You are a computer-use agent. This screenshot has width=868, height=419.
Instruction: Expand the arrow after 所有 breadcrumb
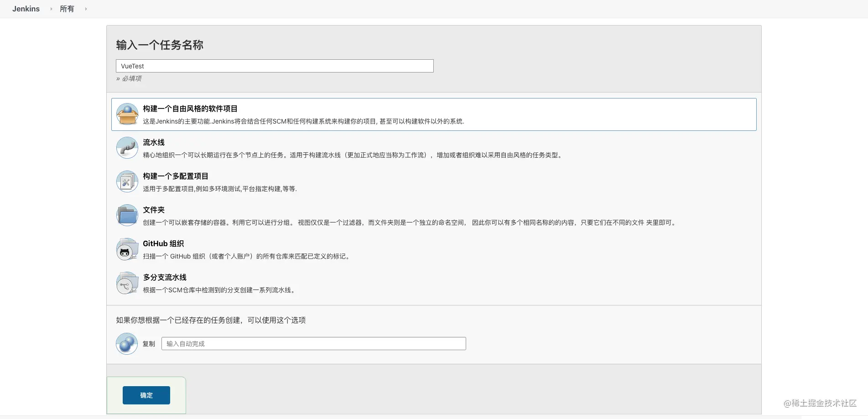click(86, 9)
